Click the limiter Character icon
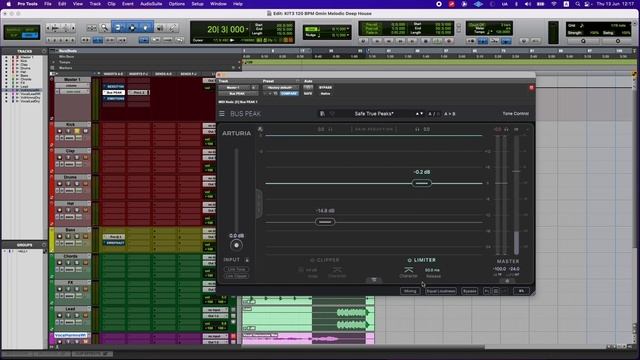The image size is (640, 360). point(409,270)
